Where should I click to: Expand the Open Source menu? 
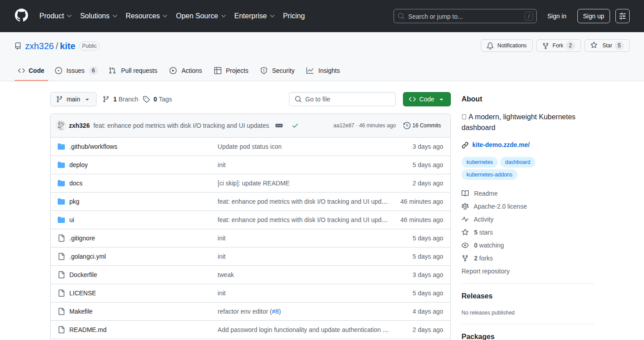(201, 16)
